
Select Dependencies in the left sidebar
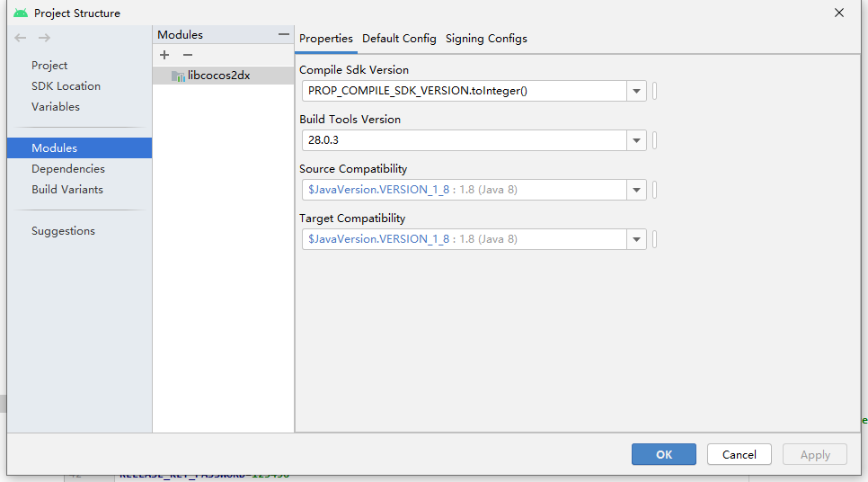[x=68, y=169]
